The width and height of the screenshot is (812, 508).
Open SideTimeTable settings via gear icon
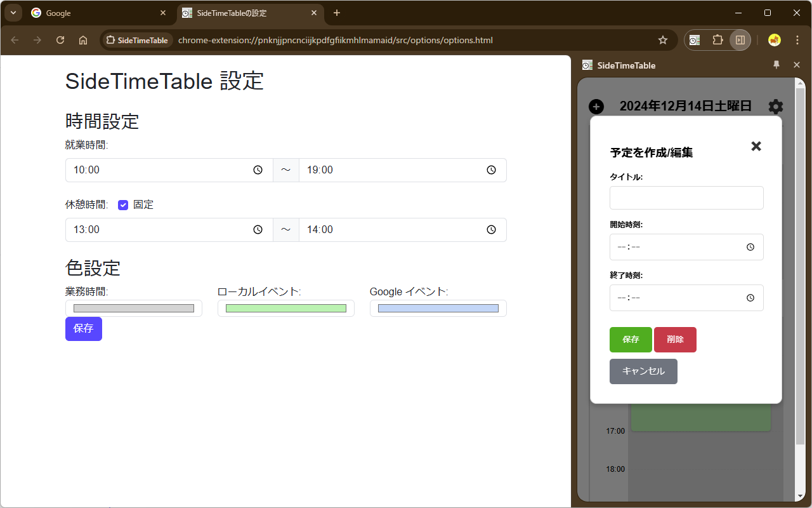(x=775, y=106)
